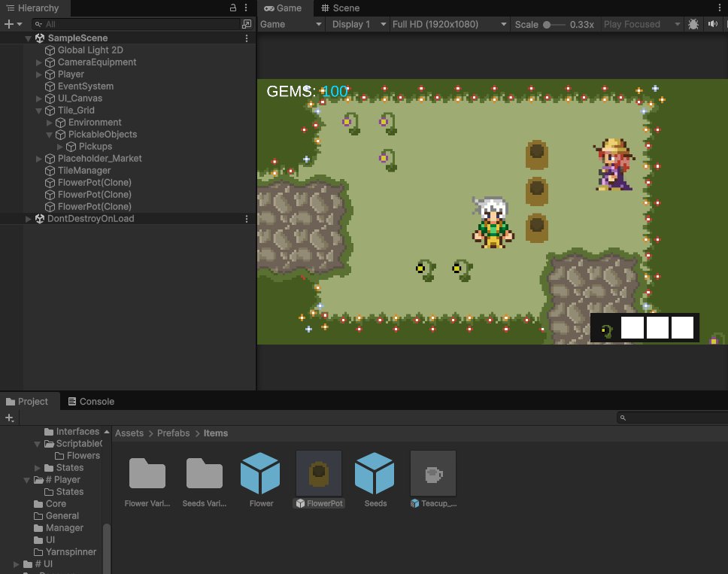Open the Hierarchy add (+) dropdown
This screenshot has width=728, height=574.
(x=13, y=24)
